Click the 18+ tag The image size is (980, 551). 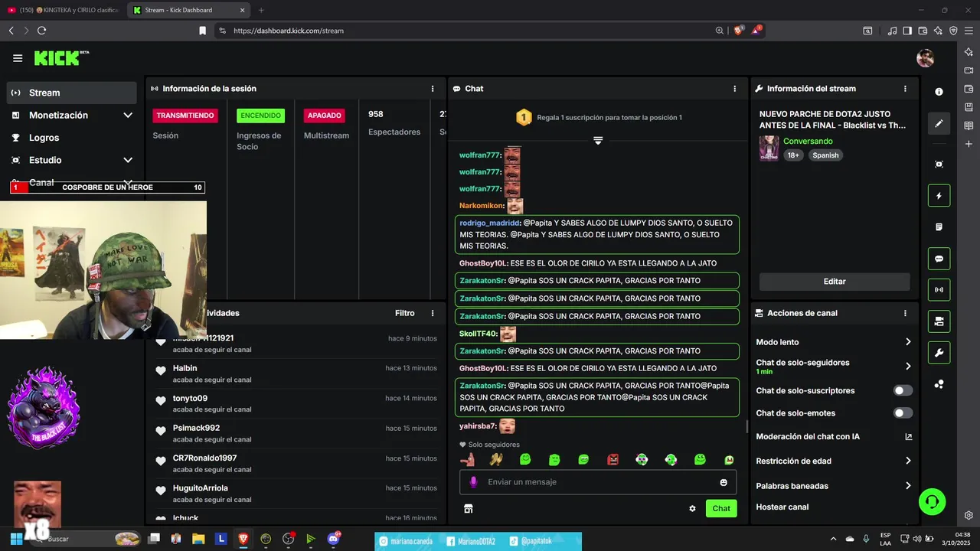(x=793, y=155)
